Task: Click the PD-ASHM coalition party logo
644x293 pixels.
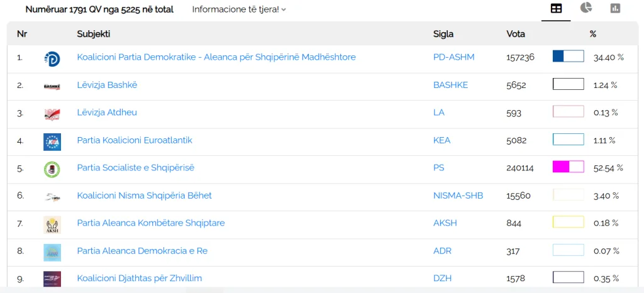Action: click(52, 58)
